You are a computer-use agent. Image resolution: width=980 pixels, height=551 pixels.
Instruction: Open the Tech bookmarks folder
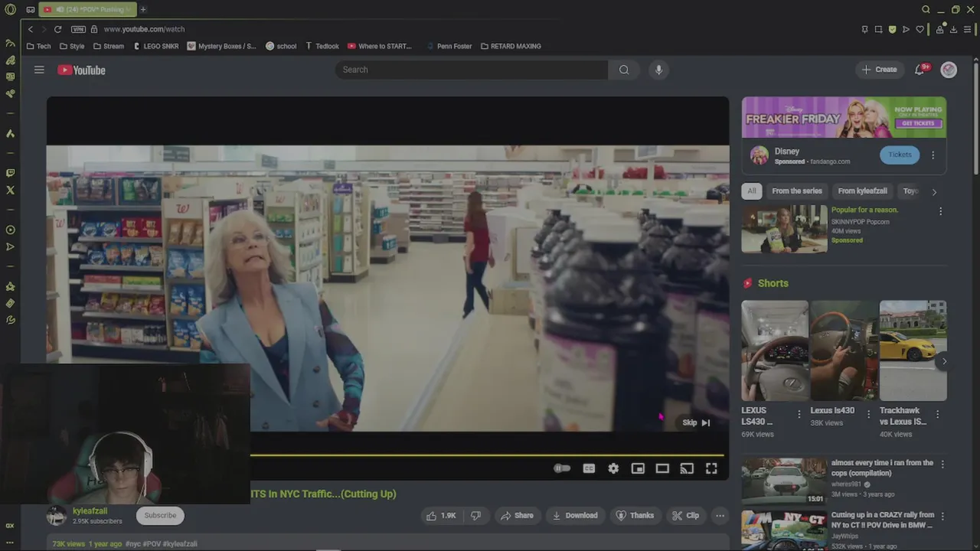[x=38, y=46]
